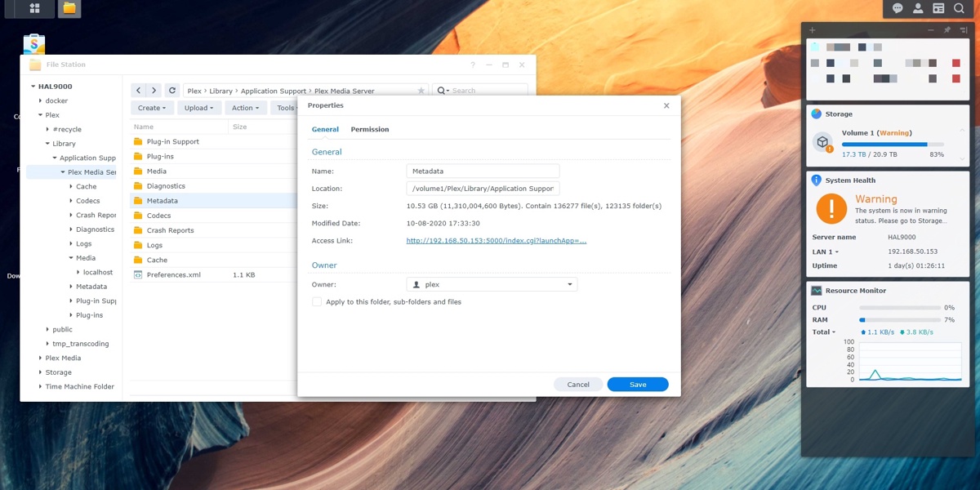Open the user account options icon
980x490 pixels.
tap(918, 8)
